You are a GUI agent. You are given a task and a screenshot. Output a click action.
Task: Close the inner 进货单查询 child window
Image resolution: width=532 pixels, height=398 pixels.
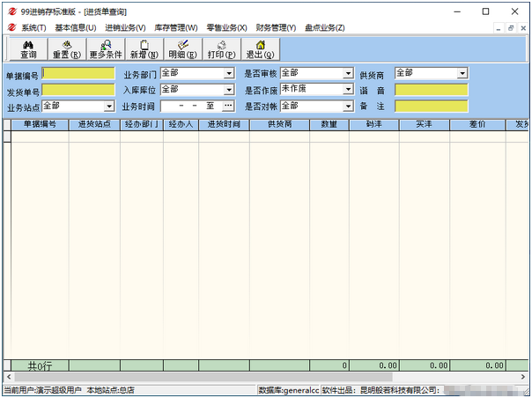[x=523, y=28]
